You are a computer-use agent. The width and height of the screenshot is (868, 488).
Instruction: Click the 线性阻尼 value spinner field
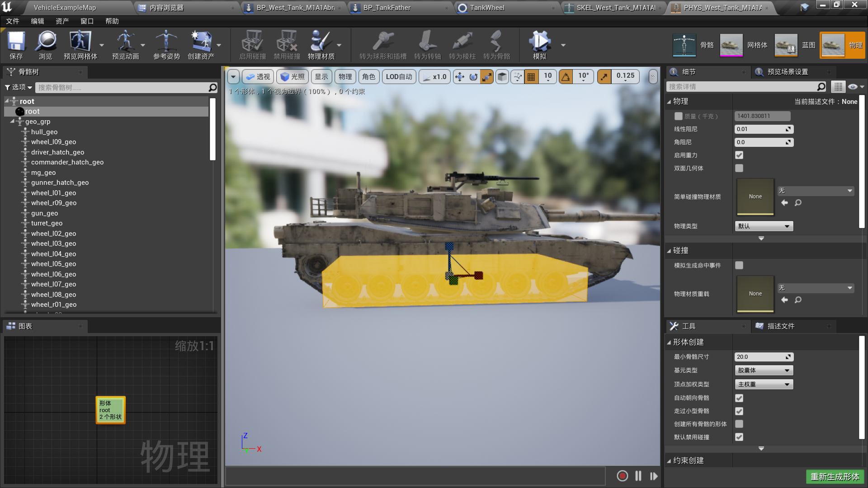coord(760,129)
